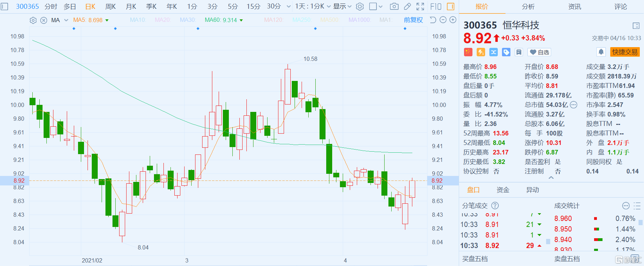Click 前复权 adjustment link
The width and height of the screenshot is (644, 266).
pyautogui.click(x=413, y=20)
